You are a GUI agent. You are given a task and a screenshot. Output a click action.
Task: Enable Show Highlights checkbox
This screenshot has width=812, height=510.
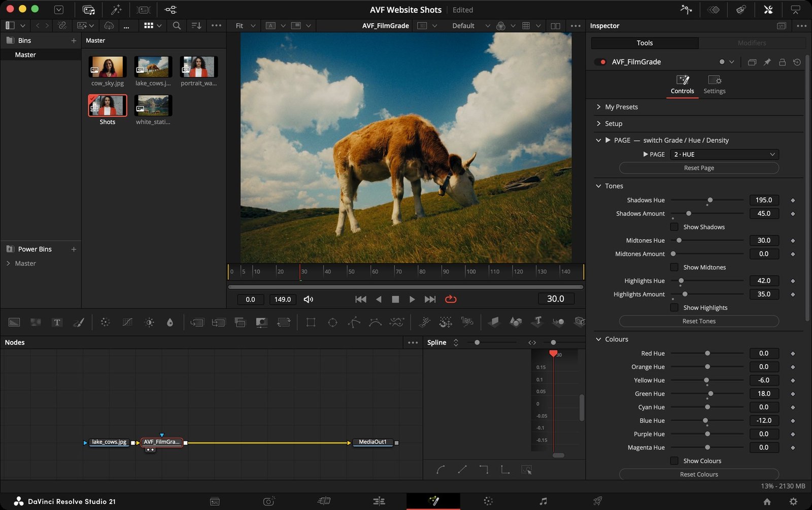click(674, 307)
